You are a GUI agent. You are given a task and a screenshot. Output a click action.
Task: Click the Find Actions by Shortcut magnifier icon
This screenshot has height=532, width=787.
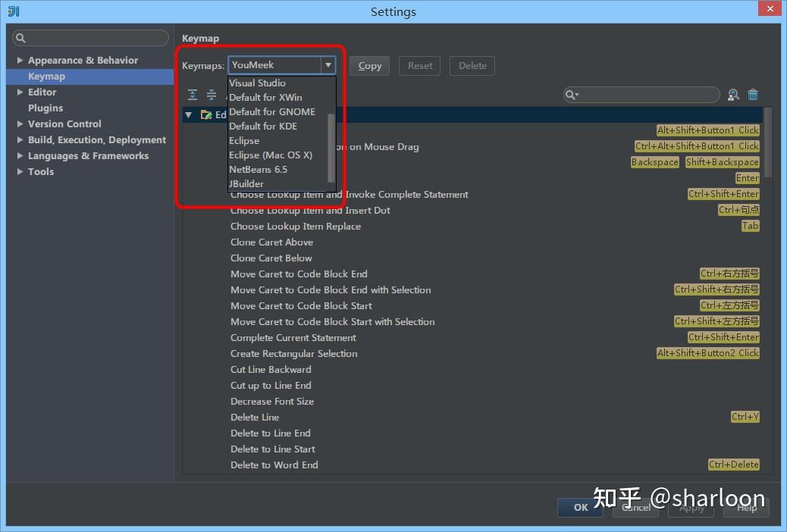click(733, 94)
